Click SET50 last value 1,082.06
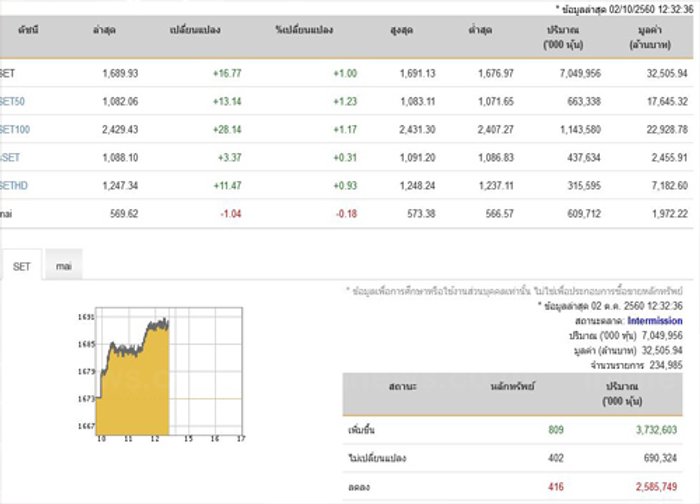Screen dimensions: 700x504 point(120,101)
